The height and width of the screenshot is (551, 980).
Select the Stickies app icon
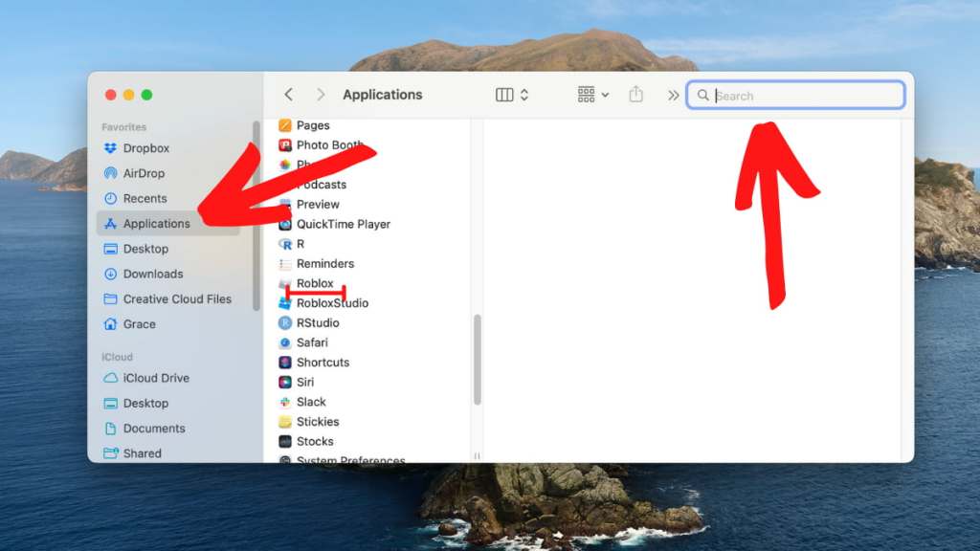click(285, 422)
